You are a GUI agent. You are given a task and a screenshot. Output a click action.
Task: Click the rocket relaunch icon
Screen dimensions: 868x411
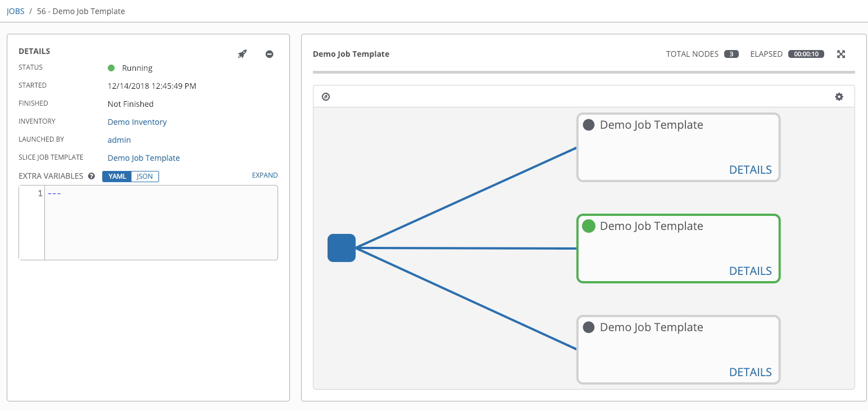pyautogui.click(x=242, y=54)
